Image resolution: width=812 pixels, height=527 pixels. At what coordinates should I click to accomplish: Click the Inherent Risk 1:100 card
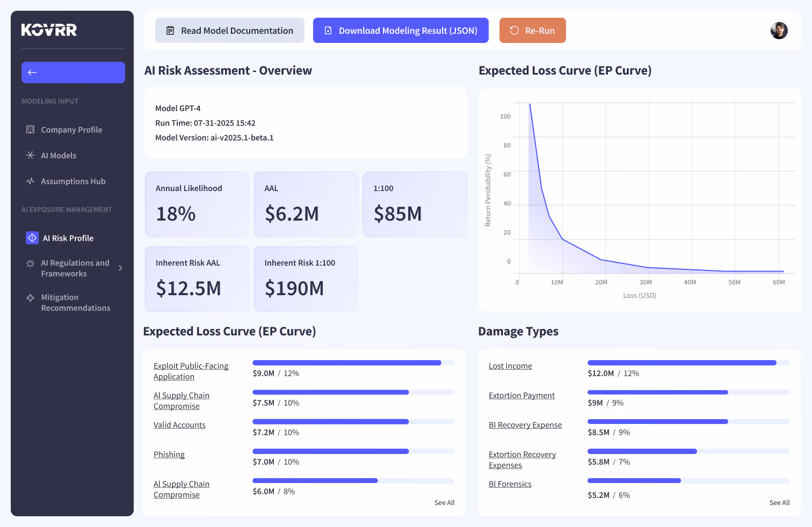click(306, 279)
